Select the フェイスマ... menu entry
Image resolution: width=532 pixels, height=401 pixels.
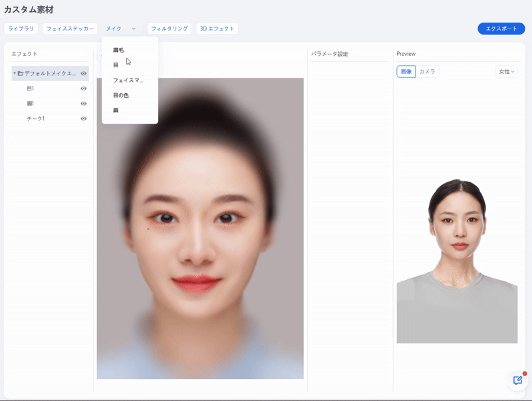[128, 80]
